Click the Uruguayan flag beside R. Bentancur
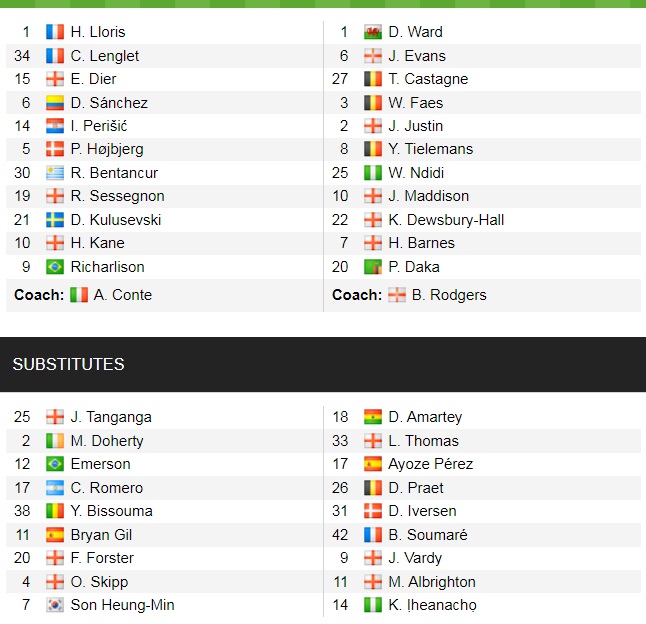Viewport: 646px width, 624px height. (55, 173)
